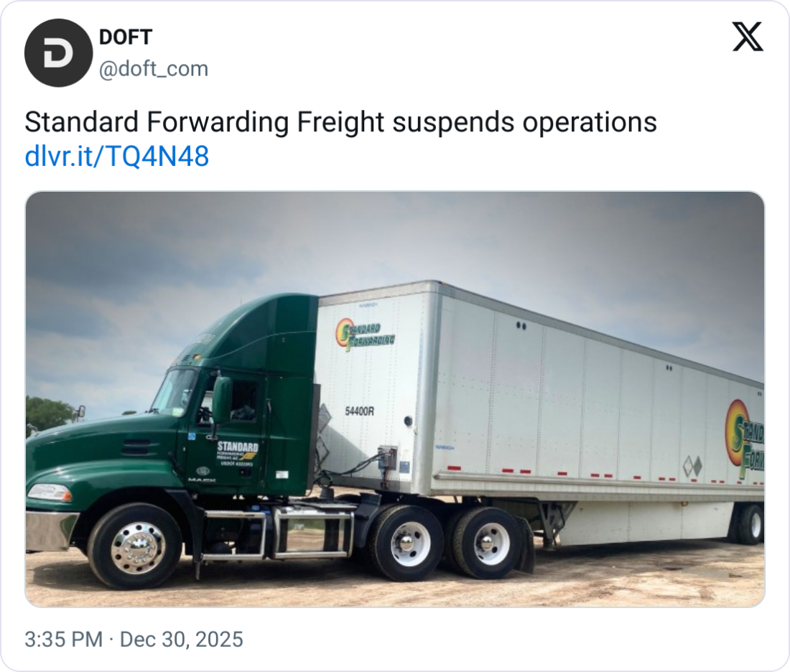The image size is (790, 672).
Task: Open the @doft_com handle
Action: coord(154,69)
